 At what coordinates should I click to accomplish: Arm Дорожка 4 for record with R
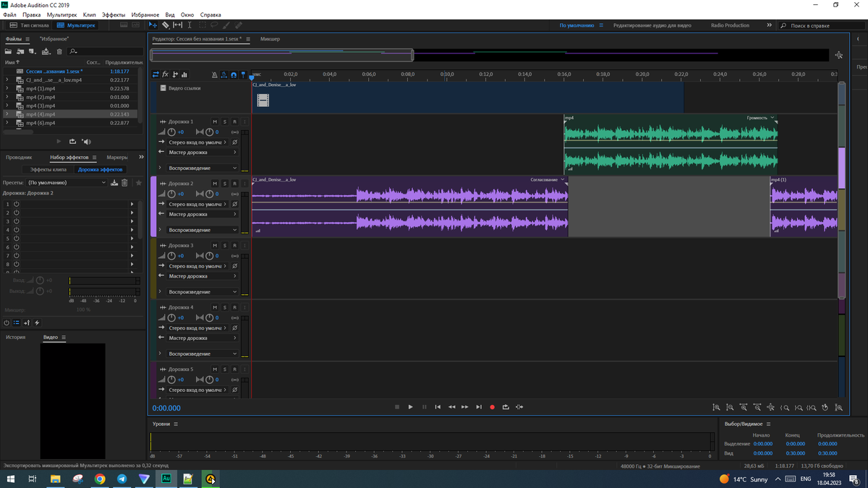[x=234, y=307]
